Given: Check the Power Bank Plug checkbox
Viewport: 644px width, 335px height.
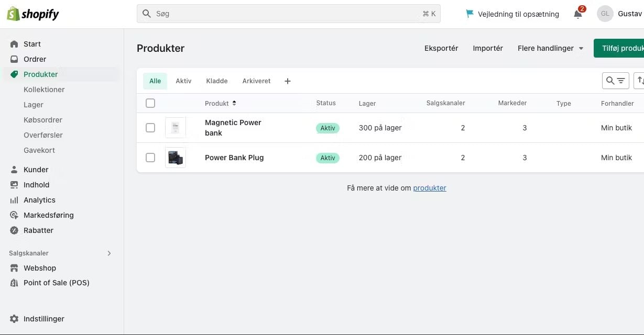Looking at the screenshot, I should 150,158.
